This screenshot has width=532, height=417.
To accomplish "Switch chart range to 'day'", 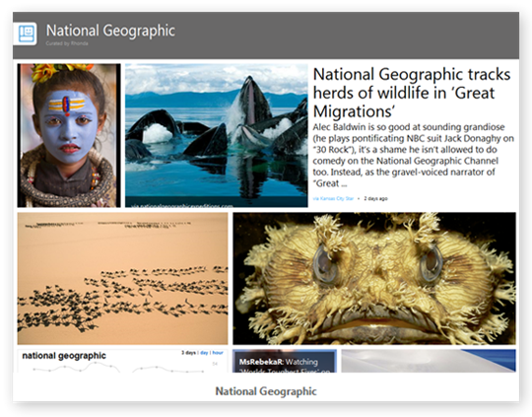I will pos(204,353).
